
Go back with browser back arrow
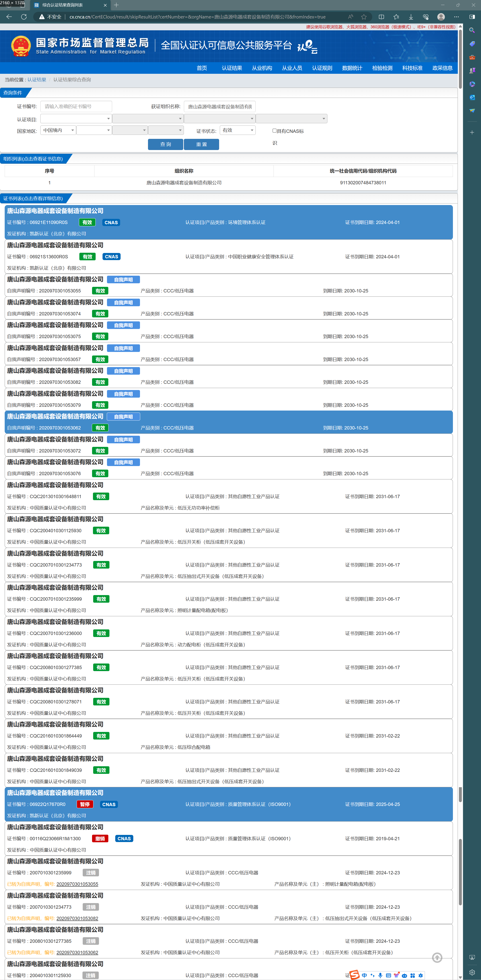point(9,17)
